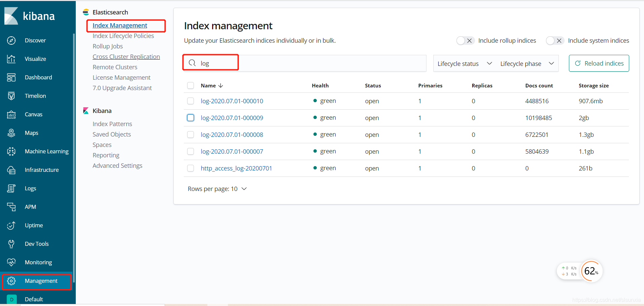Open Dashboard icon in sidebar
Image resolution: width=644 pixels, height=306 pixels.
11,77
